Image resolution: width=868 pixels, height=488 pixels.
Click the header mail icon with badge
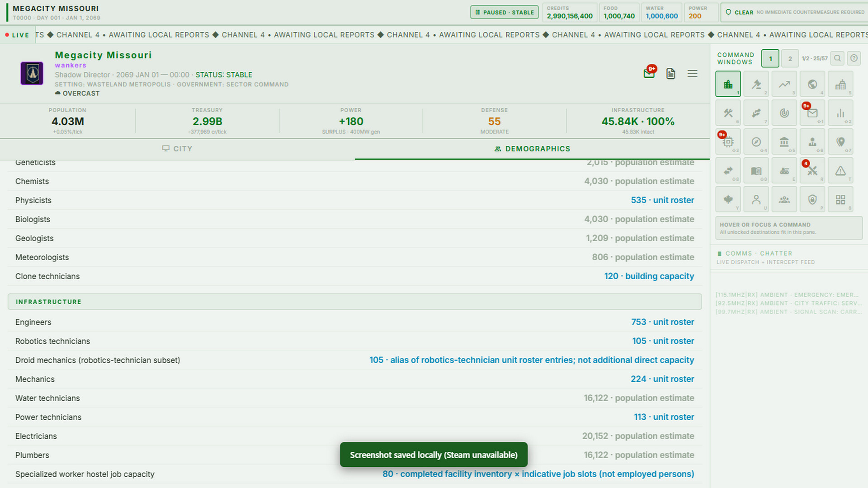[x=649, y=73]
